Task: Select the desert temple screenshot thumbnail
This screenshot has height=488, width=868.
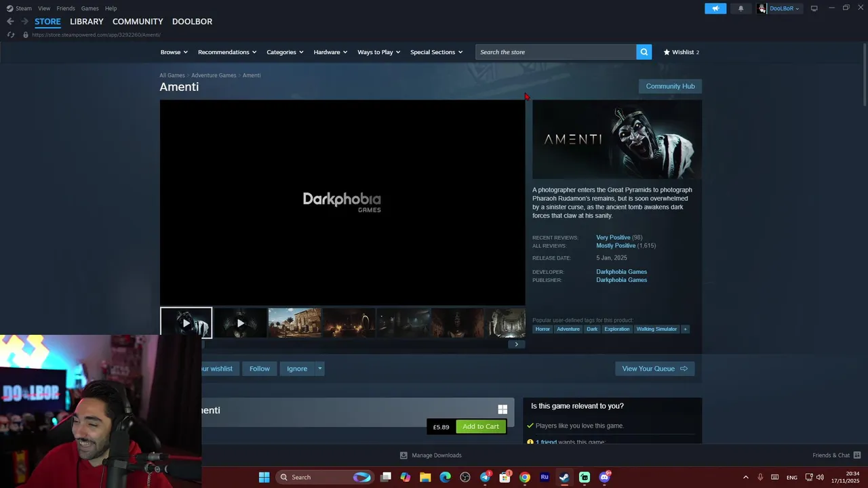Action: point(294,323)
